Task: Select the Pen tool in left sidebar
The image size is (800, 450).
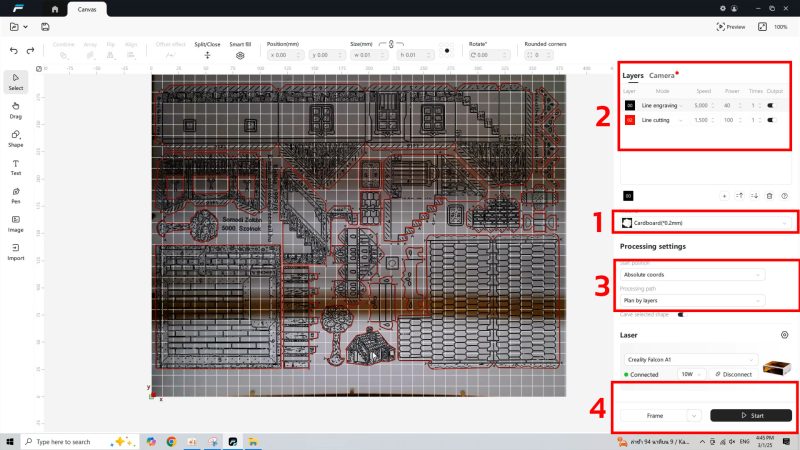Action: tap(16, 195)
